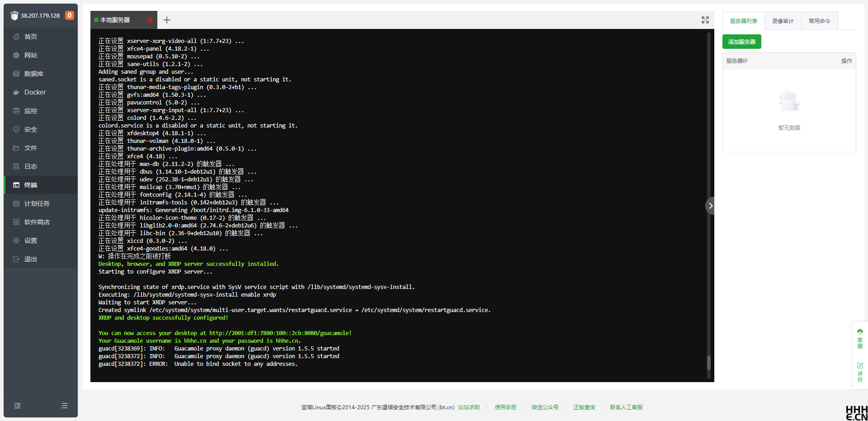
Task: Click the 安全 shield icon
Action: pyautogui.click(x=16, y=129)
